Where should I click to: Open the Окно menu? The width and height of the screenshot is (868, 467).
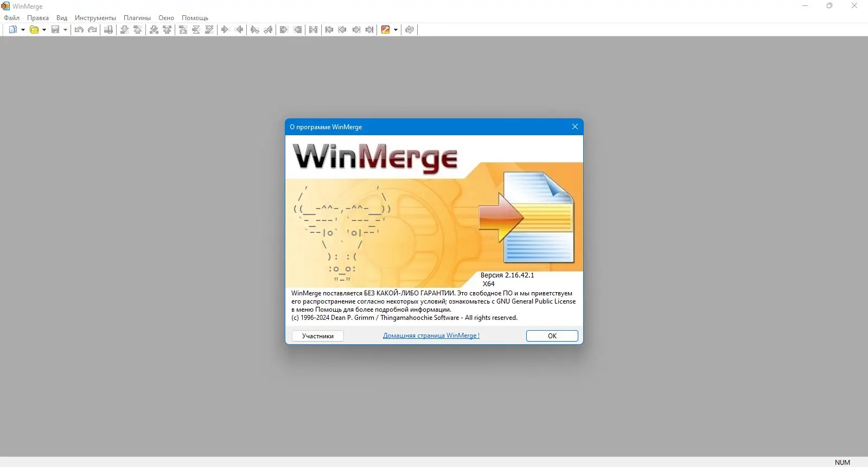[x=166, y=18]
